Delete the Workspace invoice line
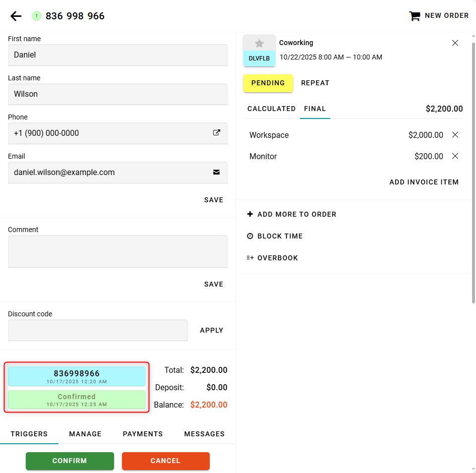This screenshot has width=476, height=473. (x=455, y=135)
